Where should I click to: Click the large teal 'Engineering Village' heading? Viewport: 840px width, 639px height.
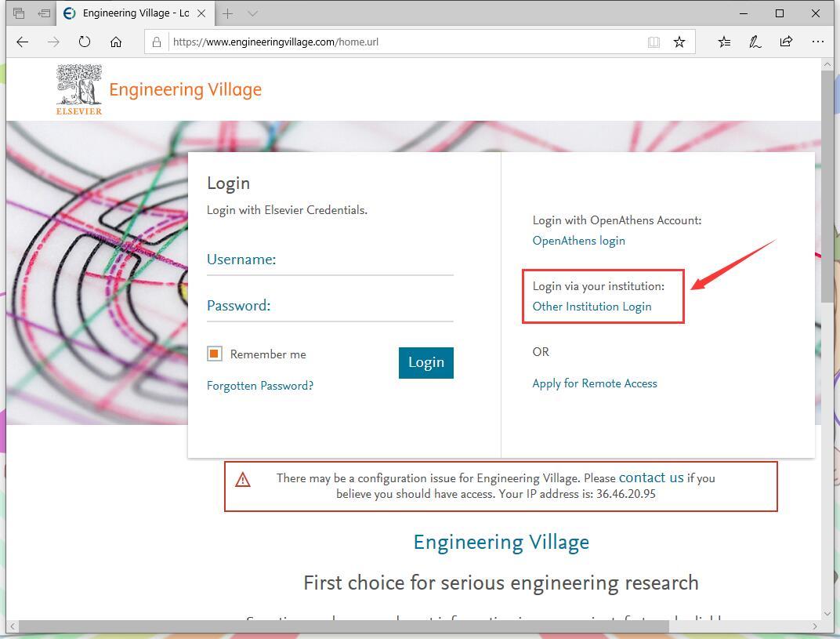click(501, 543)
